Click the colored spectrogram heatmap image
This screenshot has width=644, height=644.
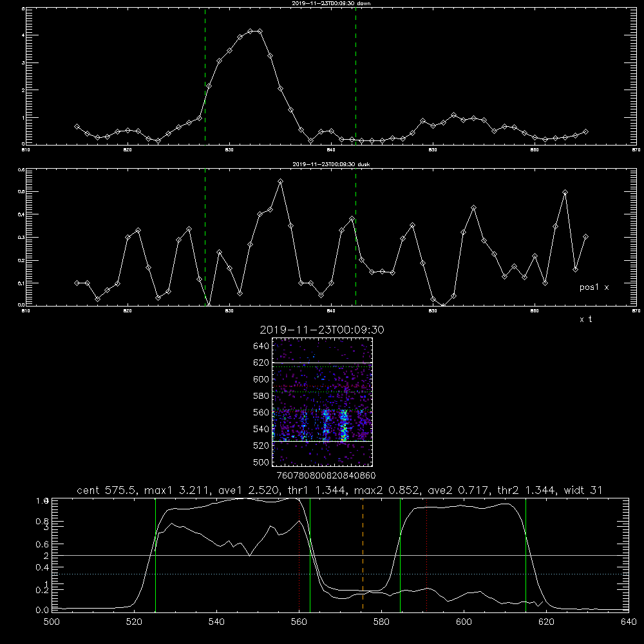[323, 402]
